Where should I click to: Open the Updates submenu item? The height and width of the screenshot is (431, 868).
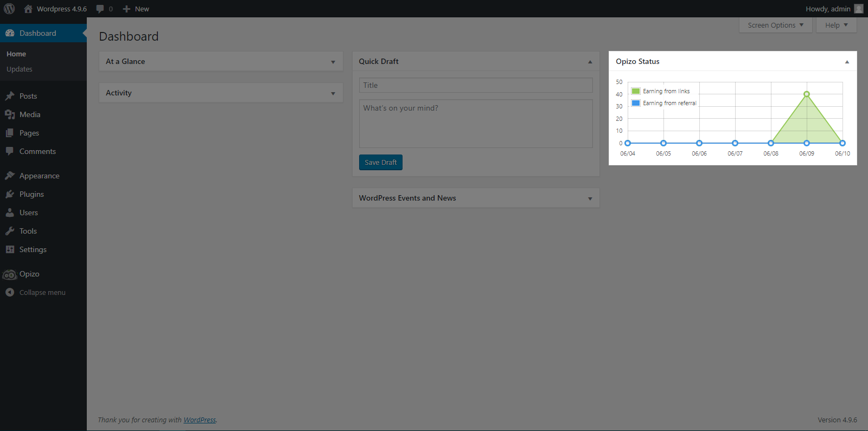click(20, 69)
